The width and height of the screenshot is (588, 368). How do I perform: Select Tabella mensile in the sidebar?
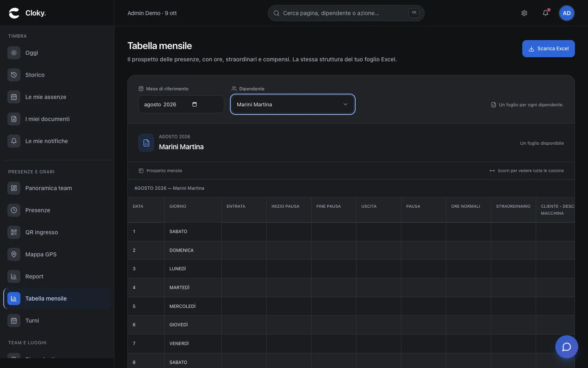[x=57, y=298]
